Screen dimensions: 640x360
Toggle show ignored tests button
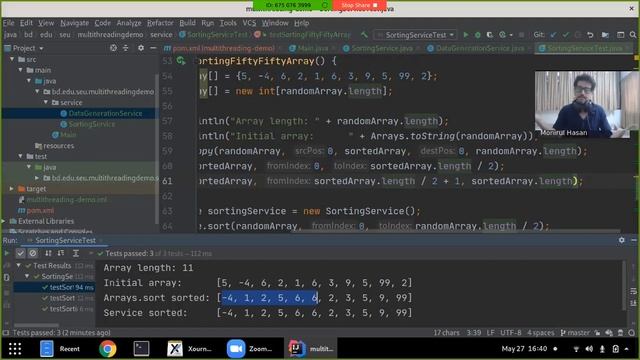(x=33, y=253)
